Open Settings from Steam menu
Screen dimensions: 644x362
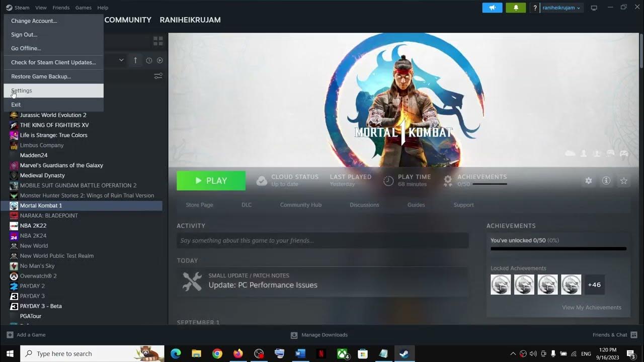(x=53, y=90)
